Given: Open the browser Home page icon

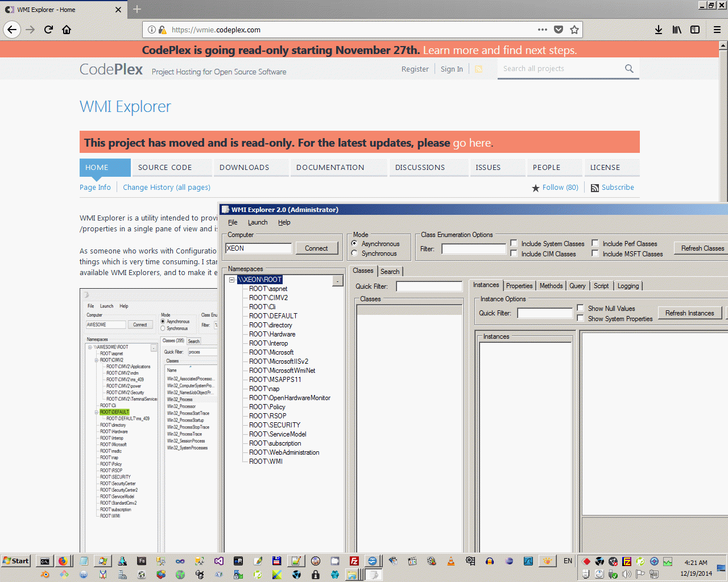Looking at the screenshot, I should coord(67,30).
